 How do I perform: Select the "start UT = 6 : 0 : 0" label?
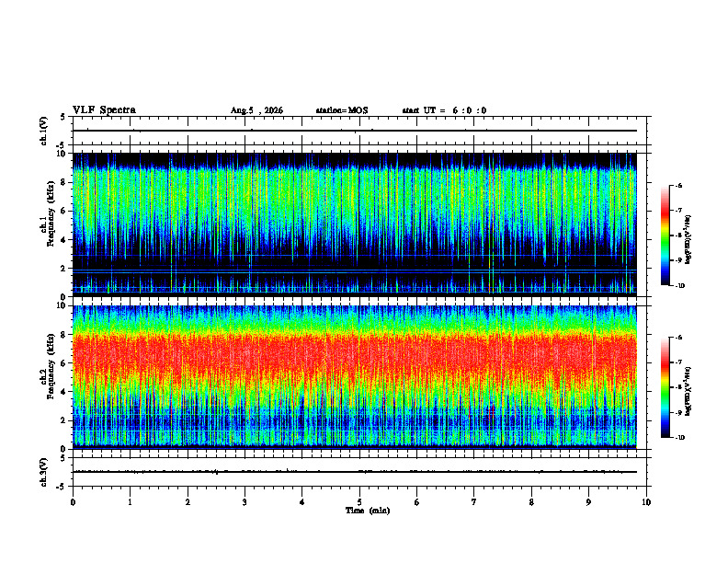[444, 110]
